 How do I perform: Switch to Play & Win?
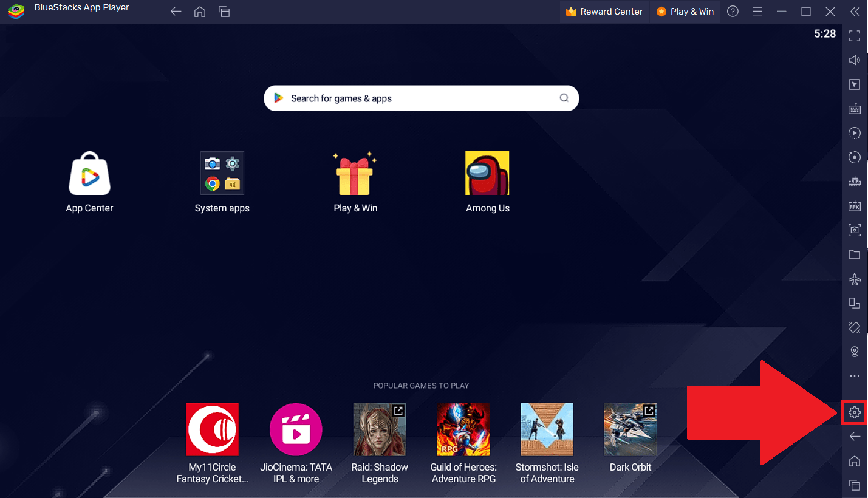[685, 11]
